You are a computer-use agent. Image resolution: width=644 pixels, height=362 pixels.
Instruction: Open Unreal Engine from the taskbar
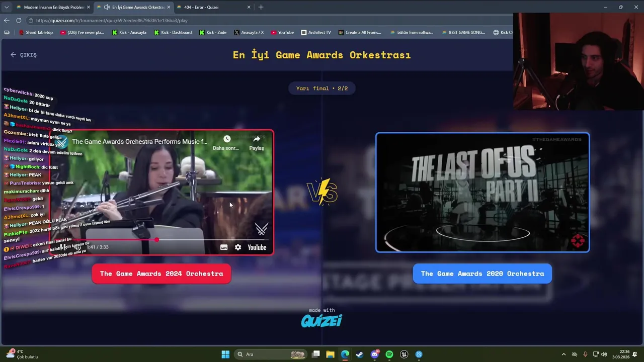tap(404, 354)
